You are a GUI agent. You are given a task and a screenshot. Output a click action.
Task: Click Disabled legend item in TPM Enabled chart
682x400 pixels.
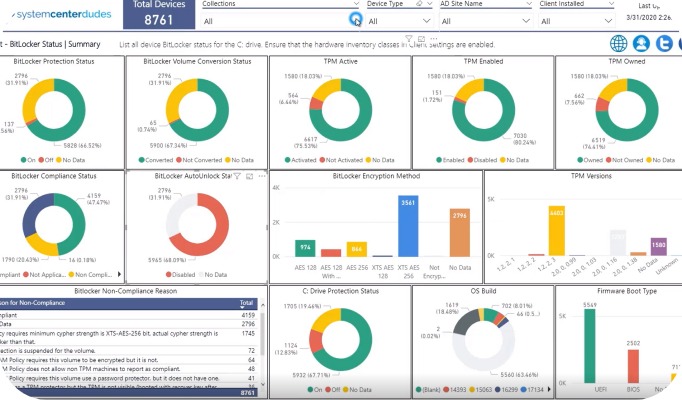pos(482,160)
